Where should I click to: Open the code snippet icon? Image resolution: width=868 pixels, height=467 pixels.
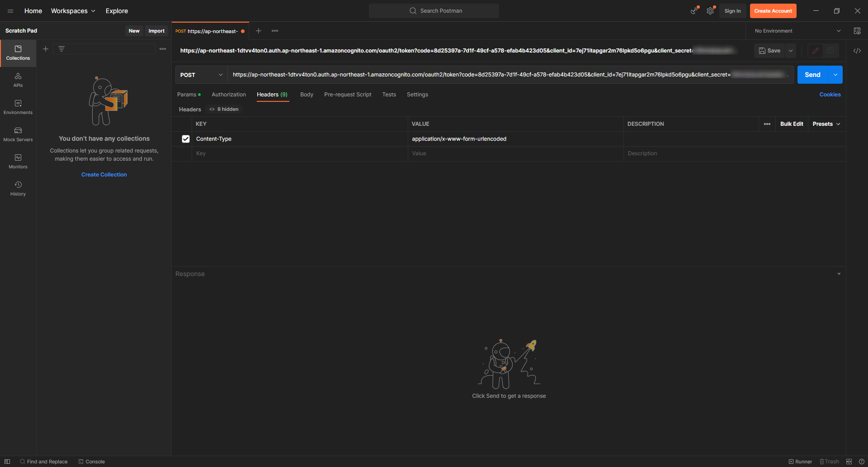pyautogui.click(x=857, y=51)
